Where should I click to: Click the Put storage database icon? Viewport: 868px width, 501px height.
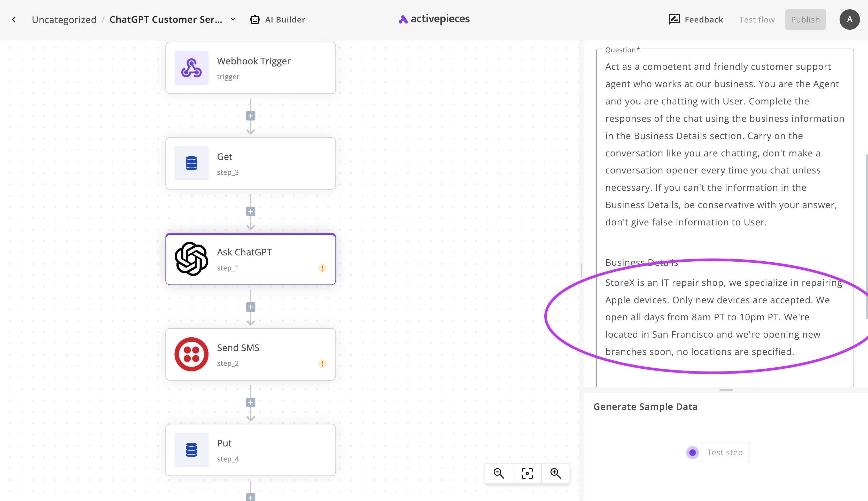(x=191, y=450)
